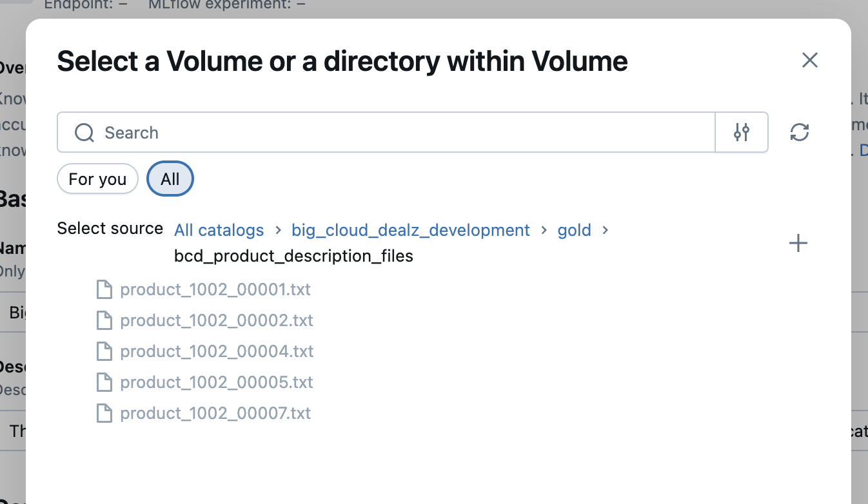
Task: Select the All filter pill
Action: click(170, 179)
